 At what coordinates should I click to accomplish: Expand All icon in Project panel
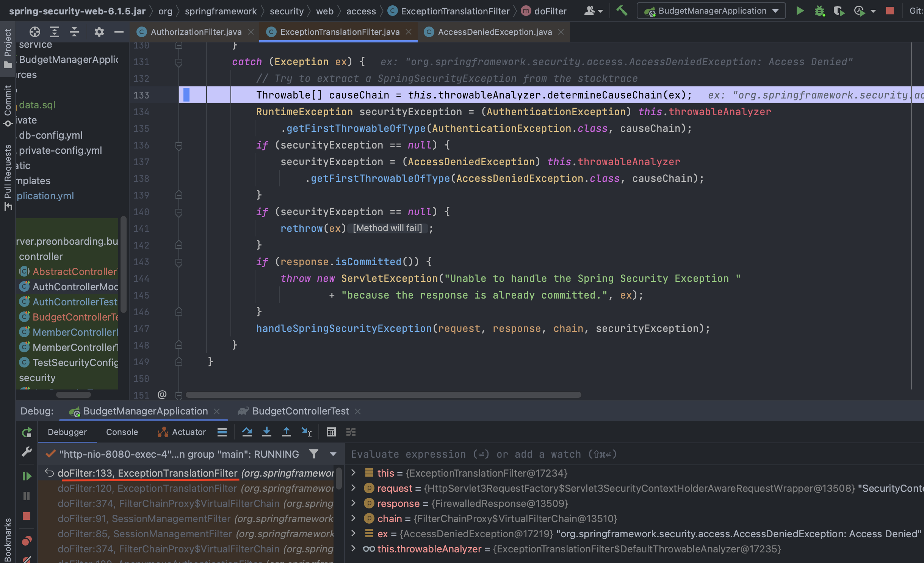(x=55, y=32)
